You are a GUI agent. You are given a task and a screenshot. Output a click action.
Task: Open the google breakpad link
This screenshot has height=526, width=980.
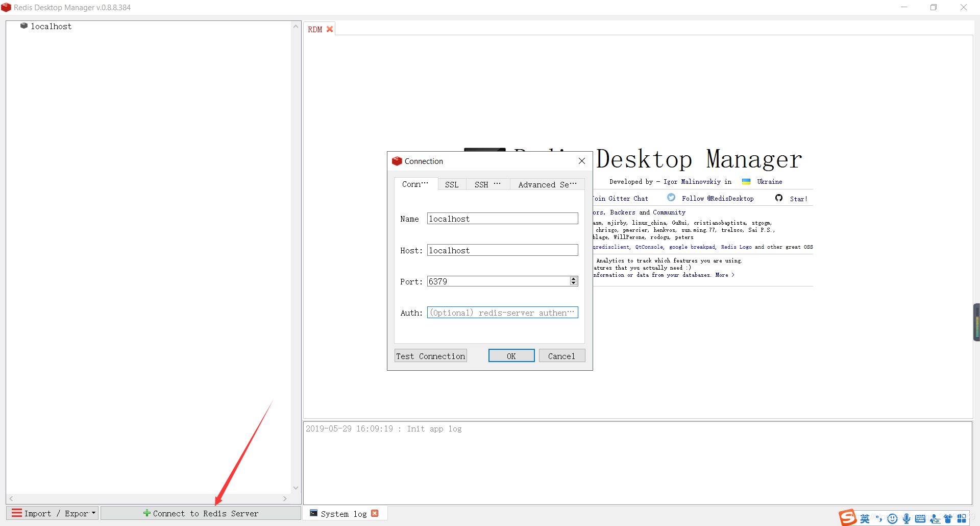click(x=693, y=247)
